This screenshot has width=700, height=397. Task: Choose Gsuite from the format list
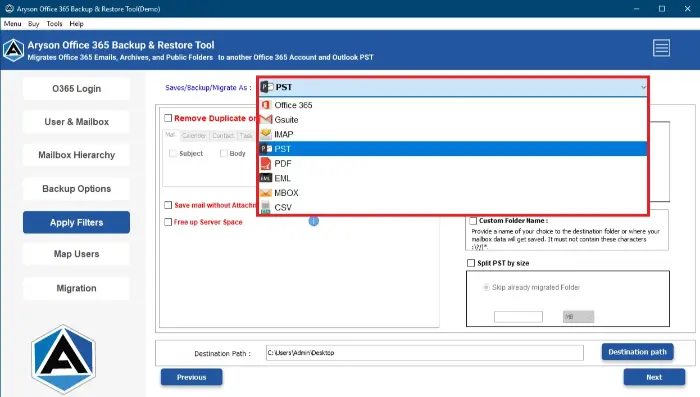click(453, 120)
